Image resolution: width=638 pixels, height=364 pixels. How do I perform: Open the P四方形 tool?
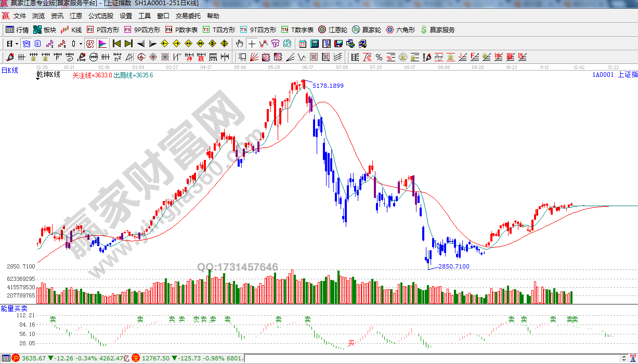coord(103,30)
